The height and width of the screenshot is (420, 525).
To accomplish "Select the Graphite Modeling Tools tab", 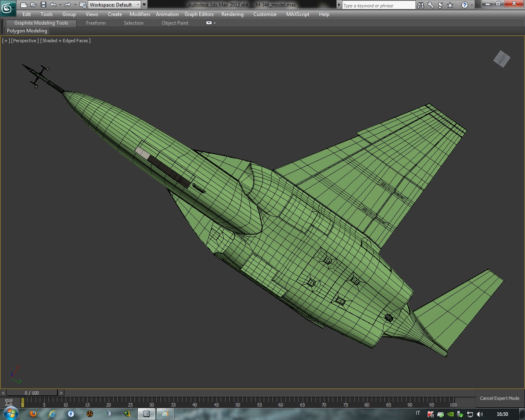I will click(41, 23).
